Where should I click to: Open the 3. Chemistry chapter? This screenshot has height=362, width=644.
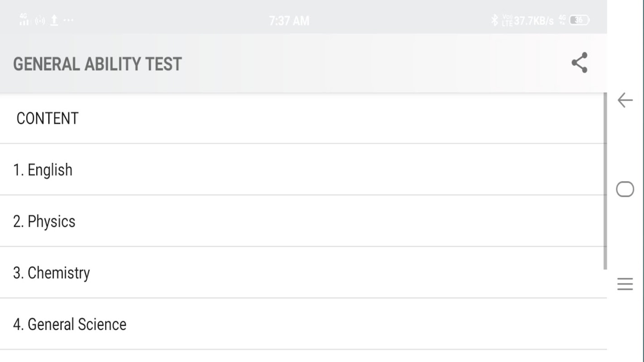52,273
